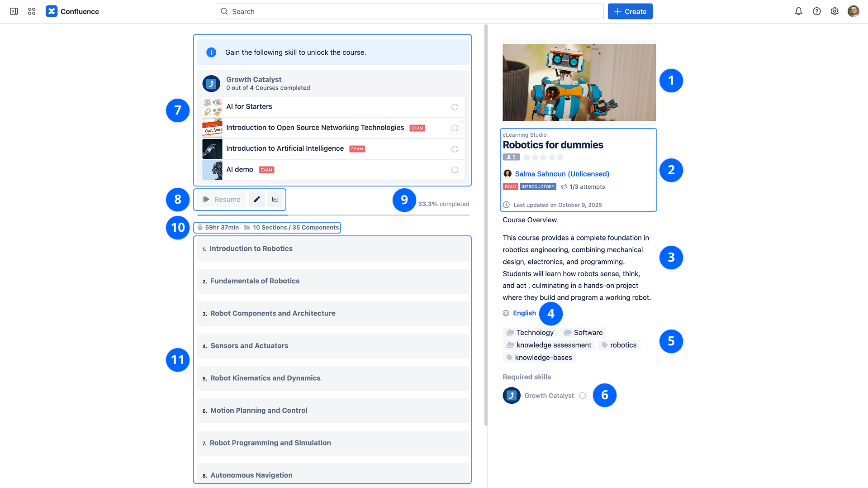Screen dimensions: 868x488
Task: Select the AI demo radio circle
Action: (455, 170)
